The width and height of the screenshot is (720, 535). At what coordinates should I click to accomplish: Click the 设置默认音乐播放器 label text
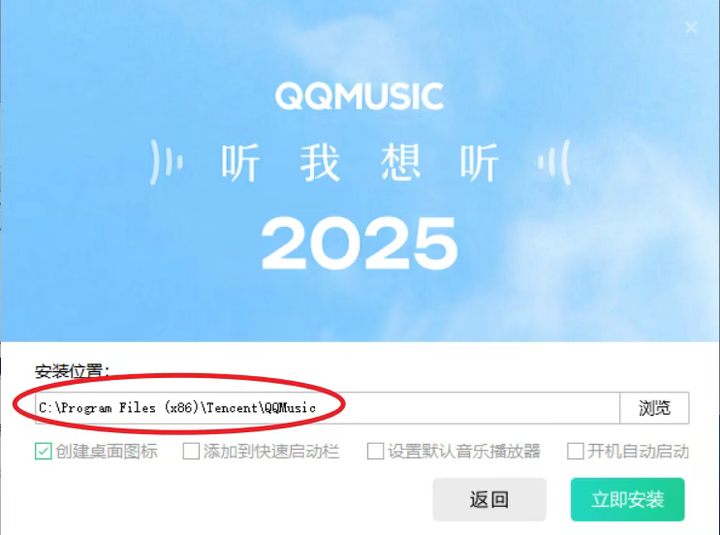tap(464, 451)
